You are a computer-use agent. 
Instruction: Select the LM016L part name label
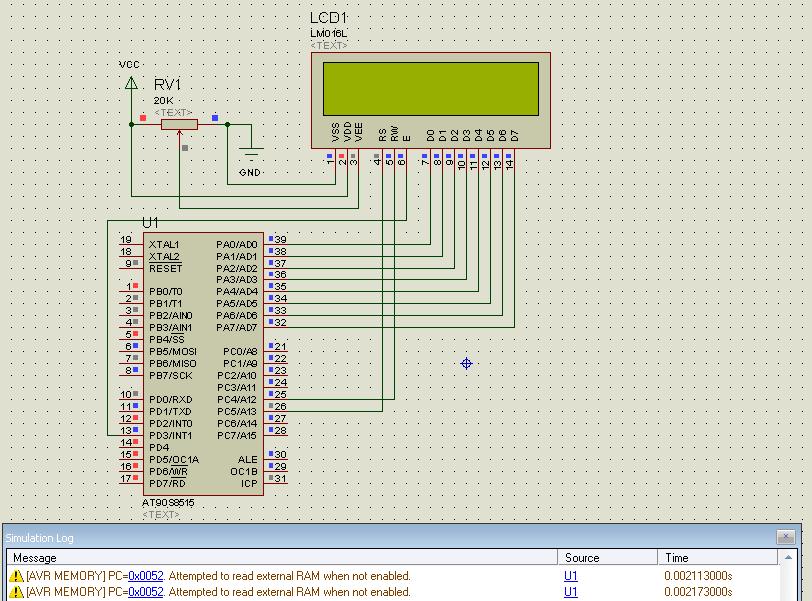(x=328, y=34)
